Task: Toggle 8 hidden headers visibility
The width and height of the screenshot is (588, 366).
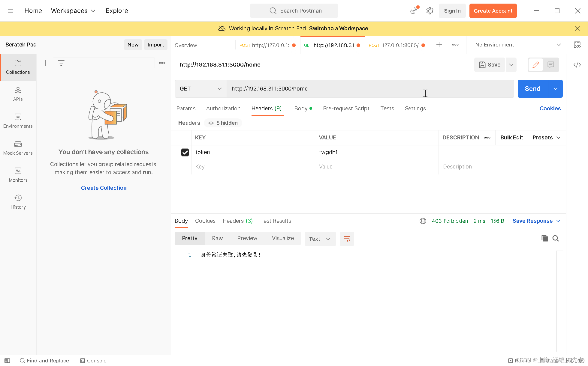Action: 223,123
